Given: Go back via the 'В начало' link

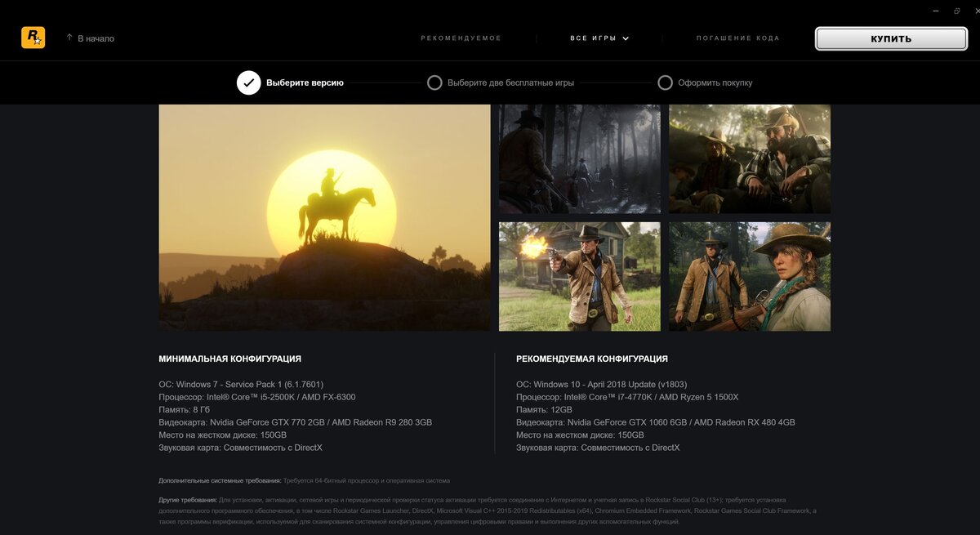Looking at the screenshot, I should pyautogui.click(x=96, y=38).
